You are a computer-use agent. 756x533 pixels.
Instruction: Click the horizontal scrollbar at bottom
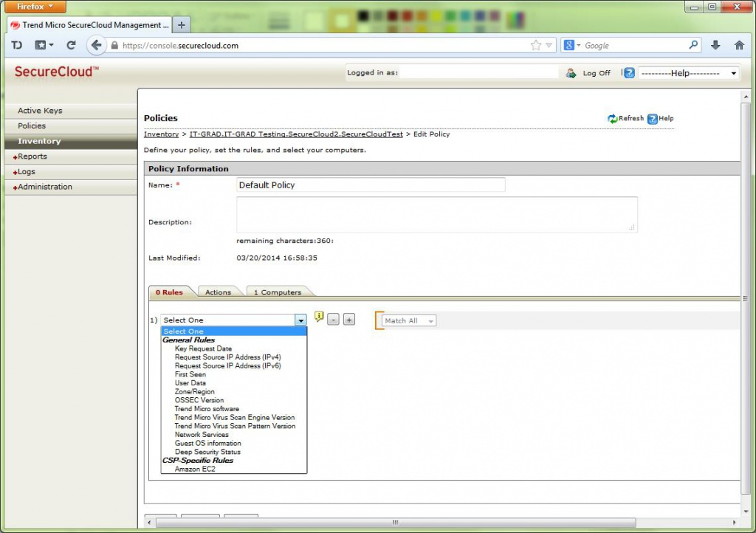tap(395, 523)
